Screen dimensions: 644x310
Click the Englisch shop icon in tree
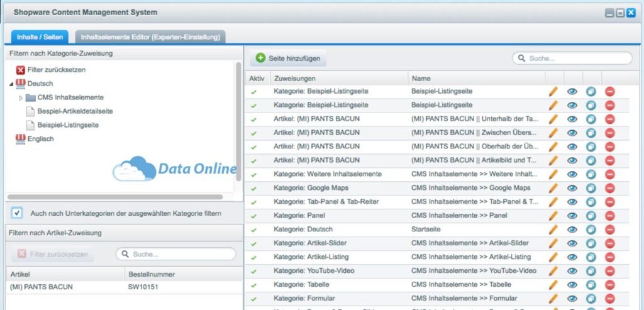tap(21, 139)
